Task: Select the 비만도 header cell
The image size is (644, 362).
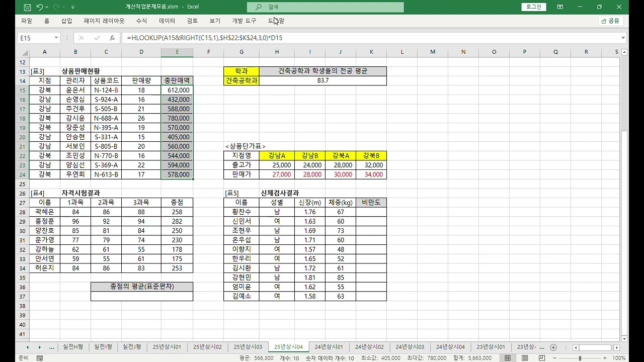Action: click(x=371, y=203)
